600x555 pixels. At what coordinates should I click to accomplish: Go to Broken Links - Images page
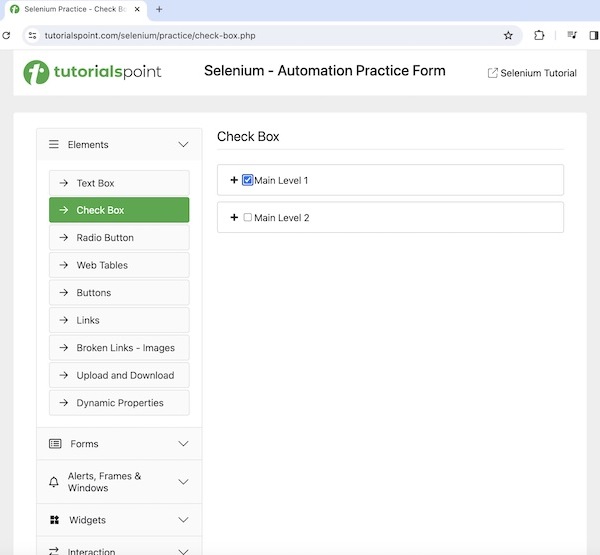(x=118, y=348)
